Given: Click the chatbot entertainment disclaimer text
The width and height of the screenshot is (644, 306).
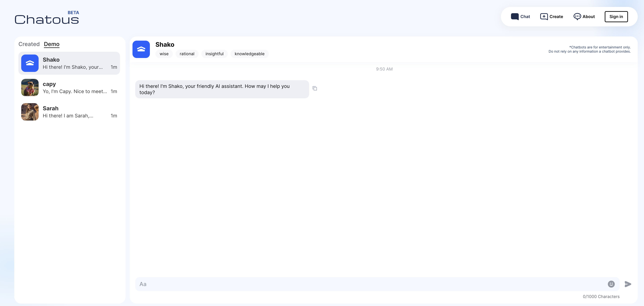Looking at the screenshot, I should (590, 49).
